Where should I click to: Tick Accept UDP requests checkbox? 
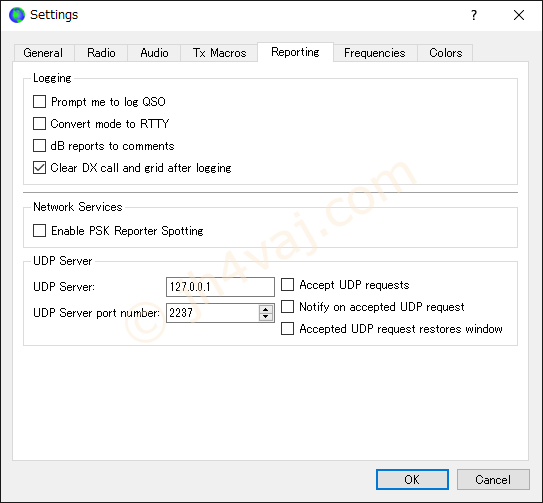click(x=287, y=285)
